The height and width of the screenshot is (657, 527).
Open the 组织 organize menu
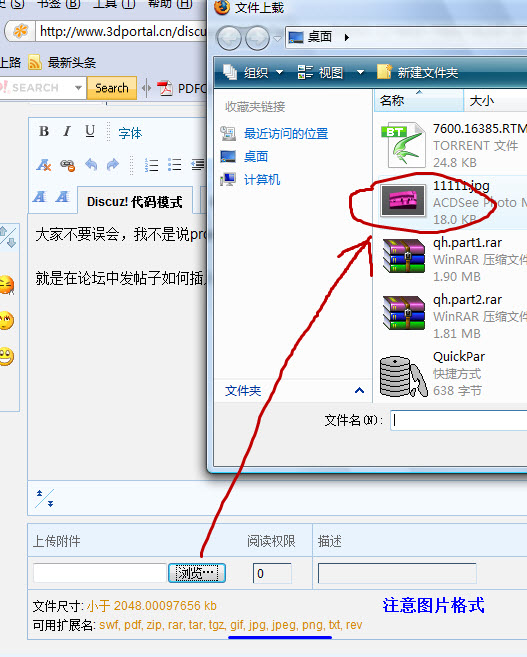tap(253, 72)
